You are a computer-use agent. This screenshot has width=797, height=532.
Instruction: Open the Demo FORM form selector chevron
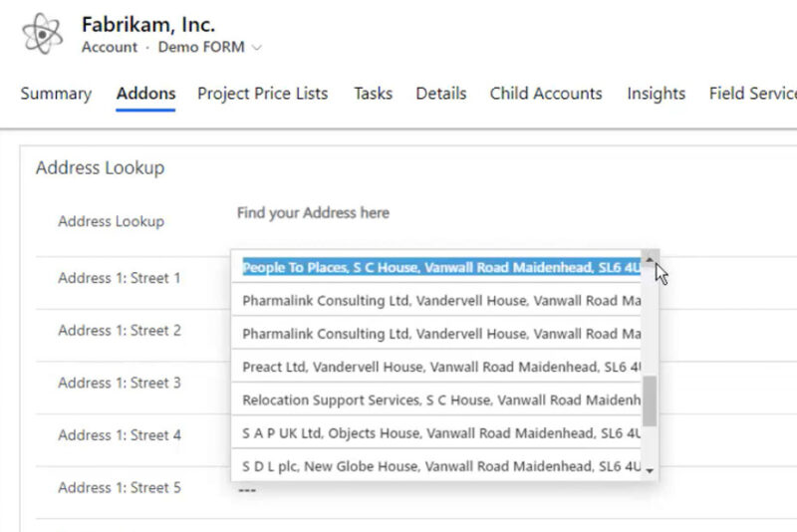257,48
